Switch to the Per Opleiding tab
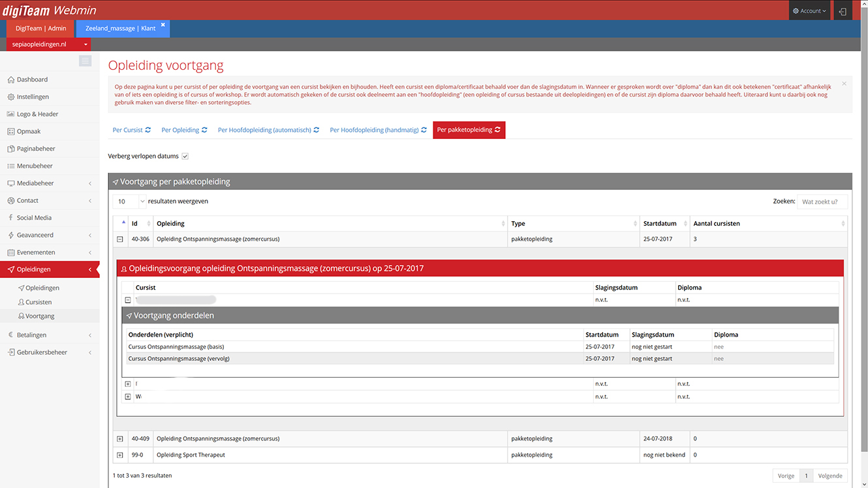The width and height of the screenshot is (868, 488). pos(184,130)
